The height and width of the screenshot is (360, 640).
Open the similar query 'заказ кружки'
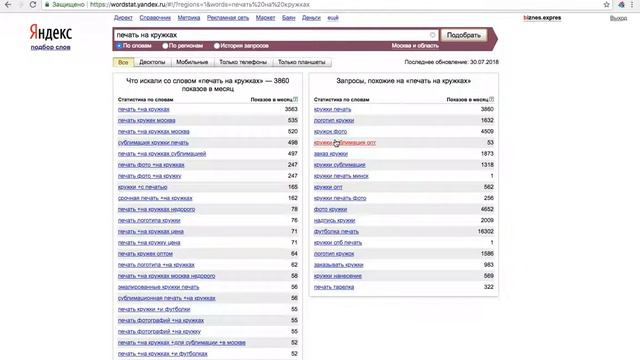click(331, 154)
